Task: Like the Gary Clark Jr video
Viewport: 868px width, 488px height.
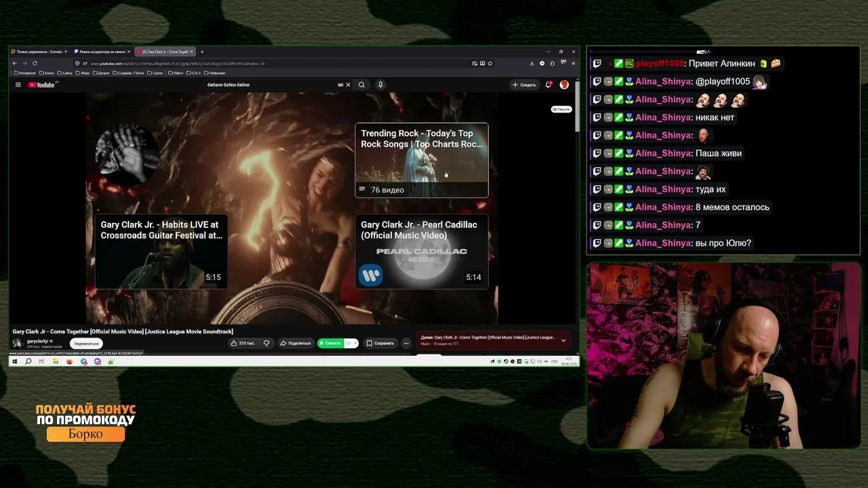Action: [243, 343]
